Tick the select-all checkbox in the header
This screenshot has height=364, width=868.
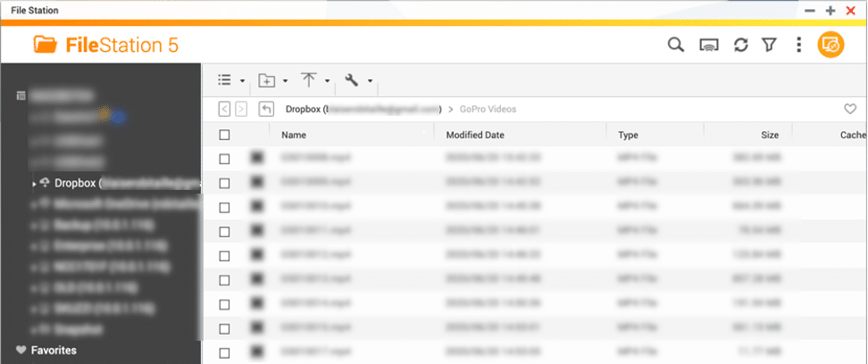224,135
